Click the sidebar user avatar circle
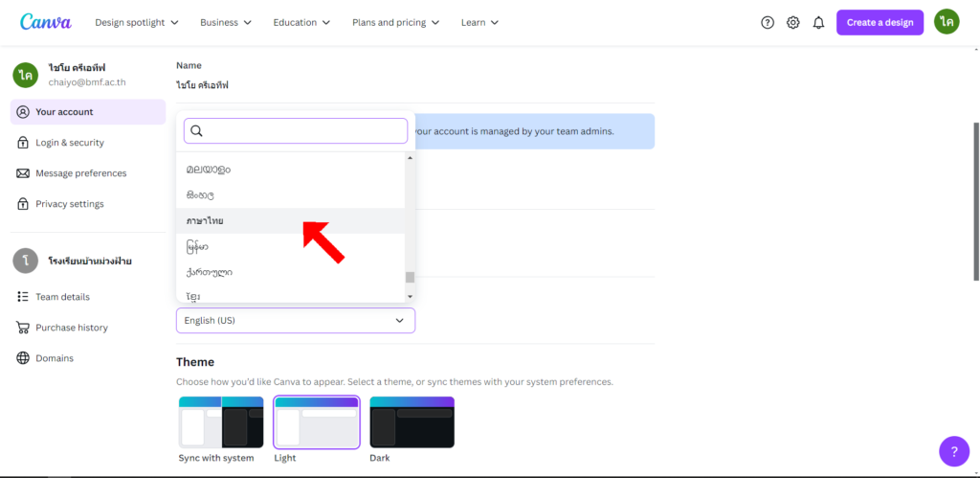The image size is (980, 478). 26,75
